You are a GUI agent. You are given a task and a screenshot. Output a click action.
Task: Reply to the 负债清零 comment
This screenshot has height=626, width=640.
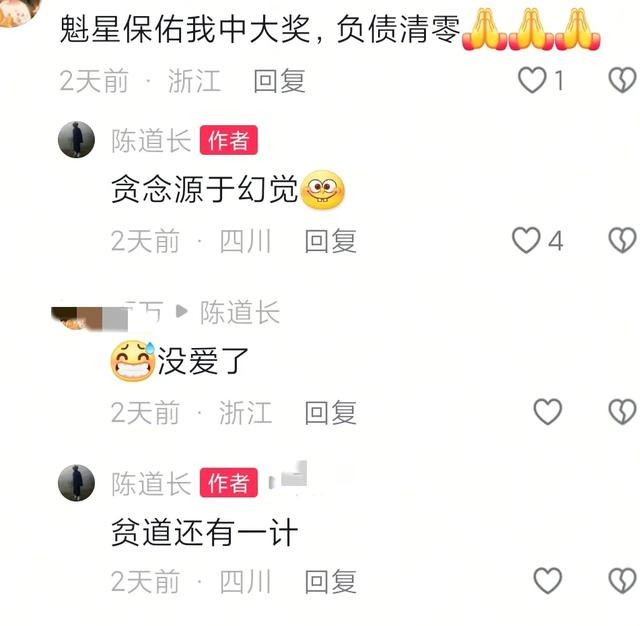pos(279,81)
